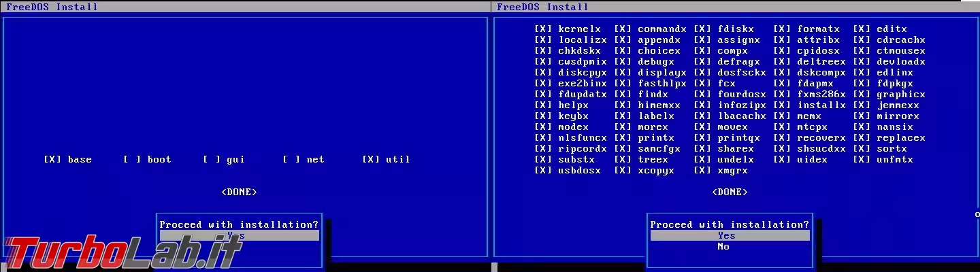Uncheck the memx package

(782, 116)
